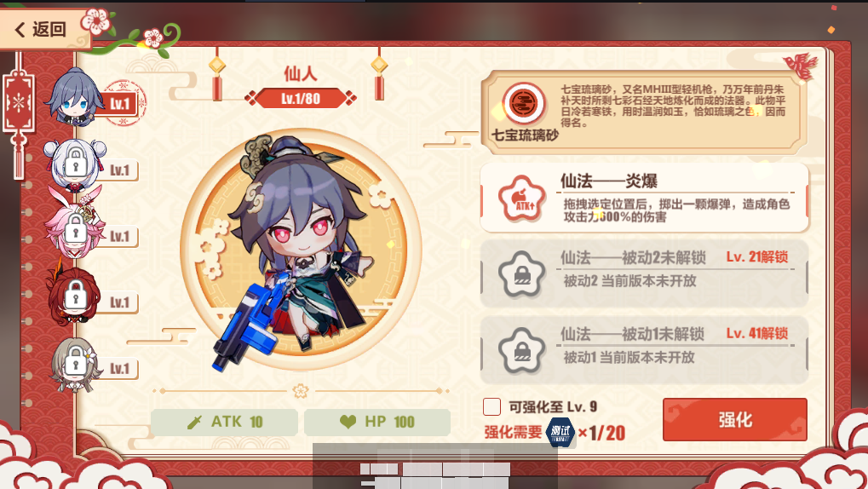Click the lock icon for 被动2 skill

tap(521, 273)
